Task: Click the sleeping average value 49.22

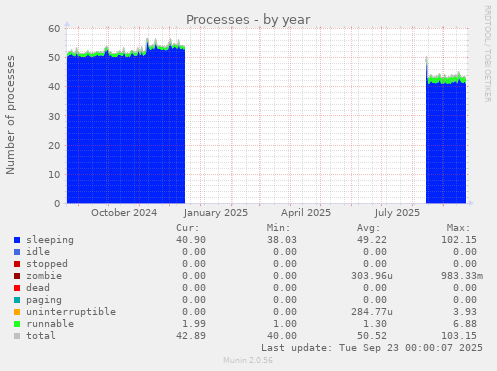Action: tap(372, 240)
